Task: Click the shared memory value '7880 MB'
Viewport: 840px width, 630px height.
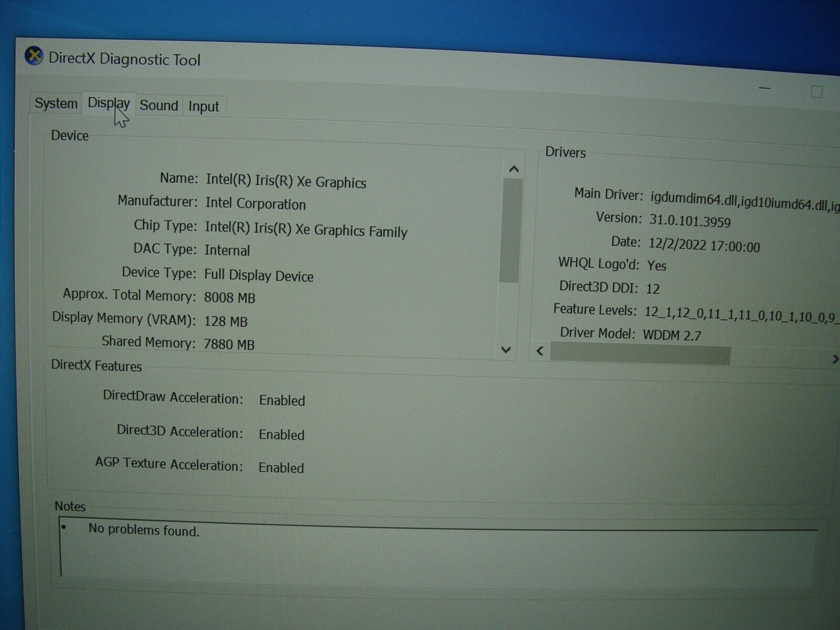Action: click(x=229, y=344)
